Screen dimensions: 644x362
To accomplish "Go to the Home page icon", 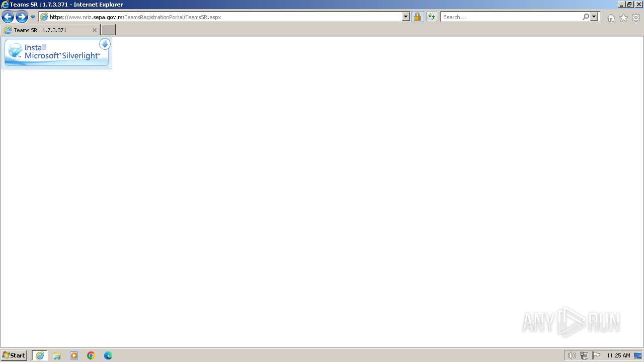I will point(611,18).
